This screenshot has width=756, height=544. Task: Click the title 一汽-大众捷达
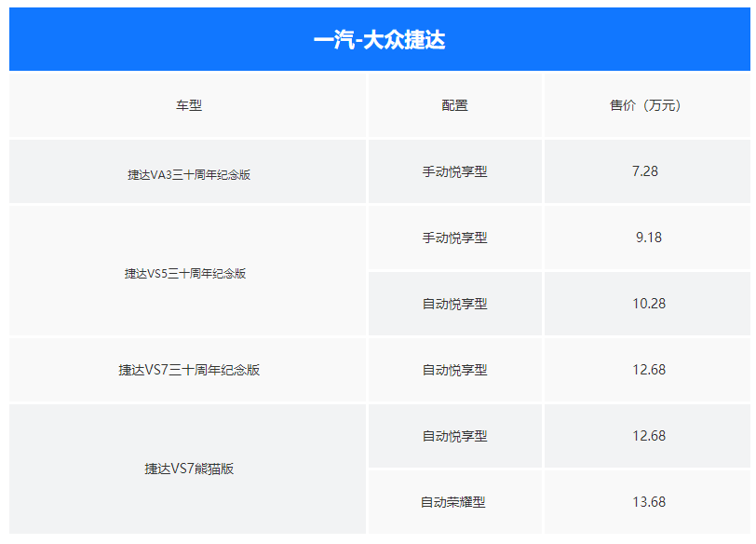[380, 39]
